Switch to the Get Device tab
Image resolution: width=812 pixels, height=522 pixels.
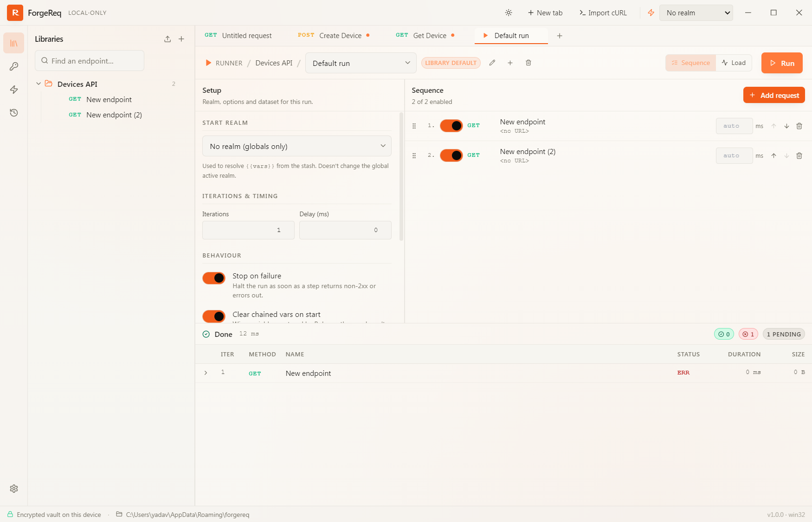point(425,36)
